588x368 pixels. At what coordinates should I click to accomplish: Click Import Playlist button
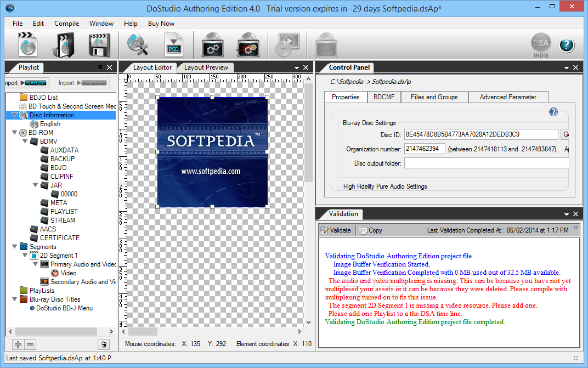(x=26, y=82)
